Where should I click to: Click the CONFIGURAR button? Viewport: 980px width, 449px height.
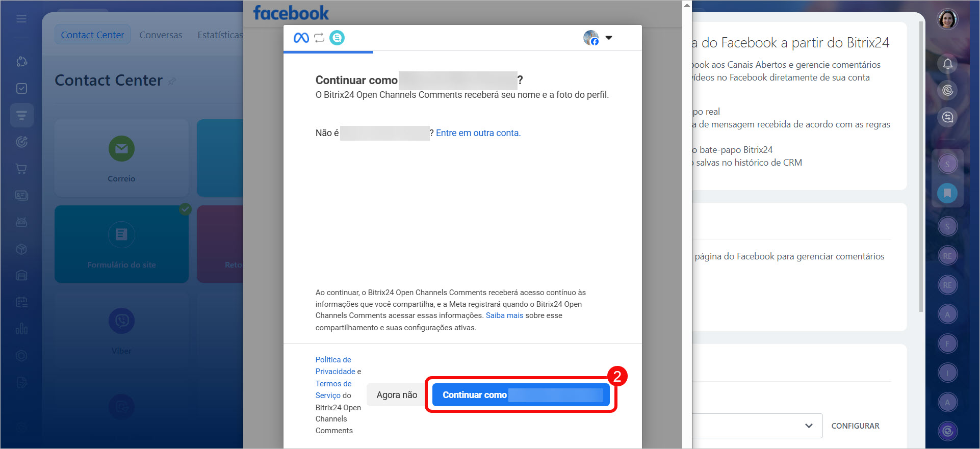point(855,426)
